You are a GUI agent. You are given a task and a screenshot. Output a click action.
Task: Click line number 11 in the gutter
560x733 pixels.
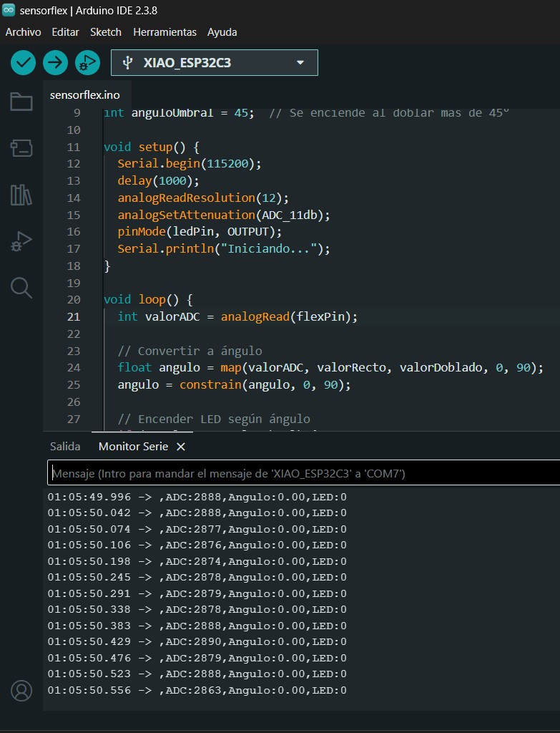coord(74,147)
